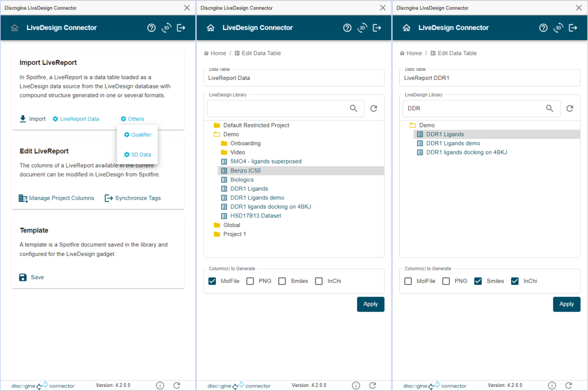Click the Import download icon
Viewport: 588px width, 391px height.
pyautogui.click(x=23, y=119)
